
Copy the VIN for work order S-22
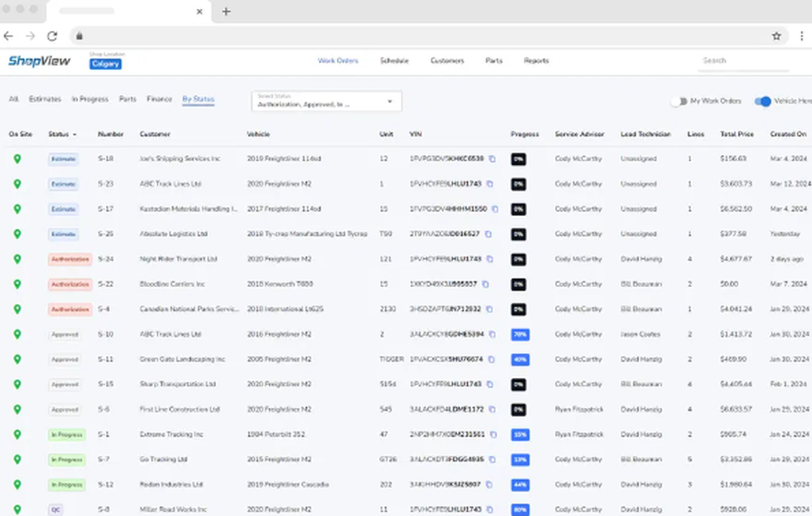(486, 284)
